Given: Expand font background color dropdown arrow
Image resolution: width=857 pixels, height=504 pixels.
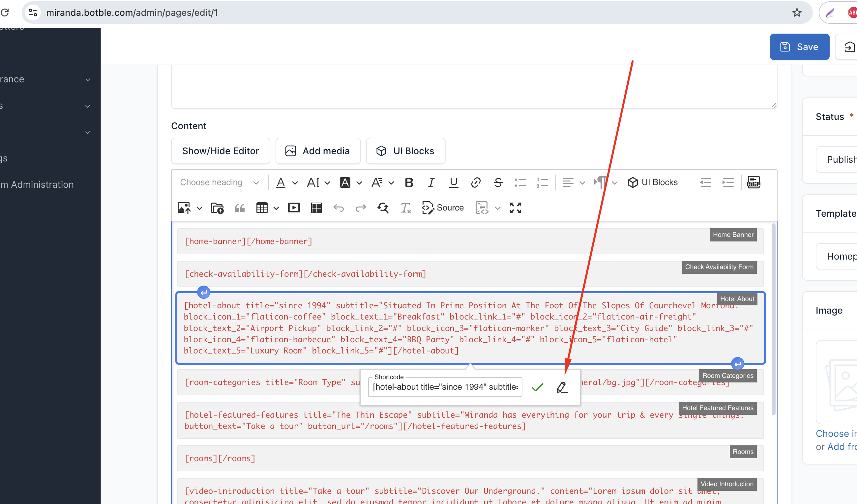Looking at the screenshot, I should 359,183.
